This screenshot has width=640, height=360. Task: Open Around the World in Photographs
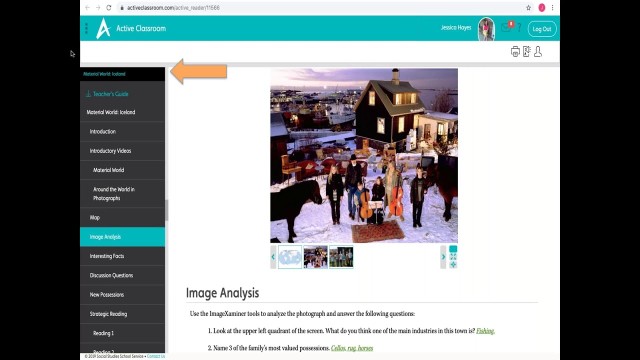tap(122, 193)
